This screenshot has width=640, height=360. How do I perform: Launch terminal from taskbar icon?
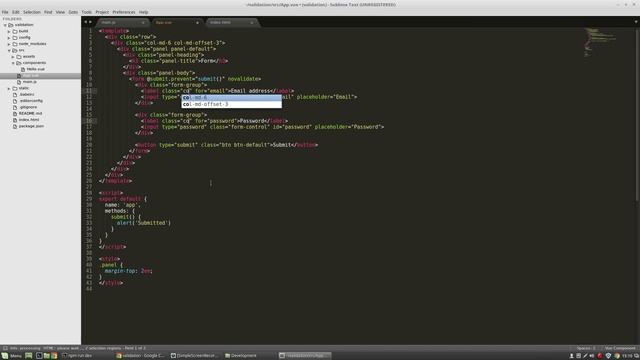coord(39,356)
